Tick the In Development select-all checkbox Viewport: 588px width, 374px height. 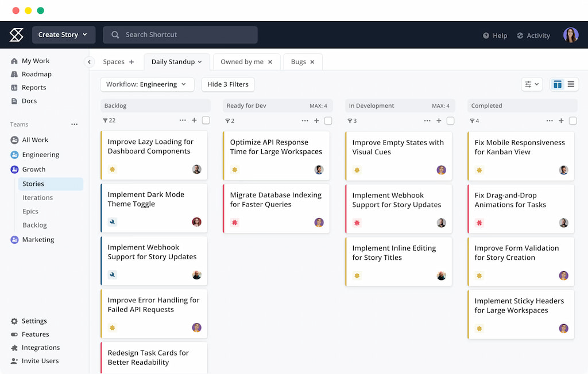(x=451, y=120)
